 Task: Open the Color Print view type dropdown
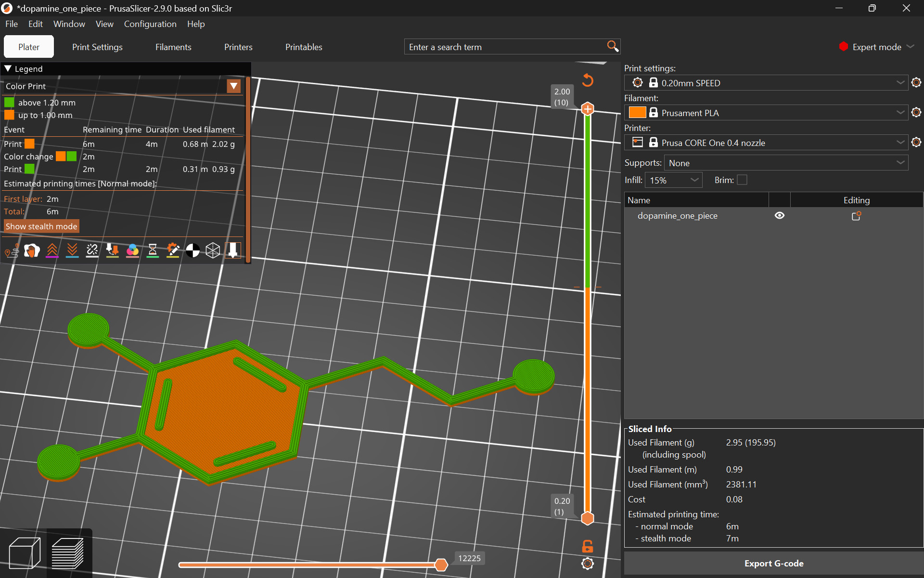pyautogui.click(x=234, y=86)
